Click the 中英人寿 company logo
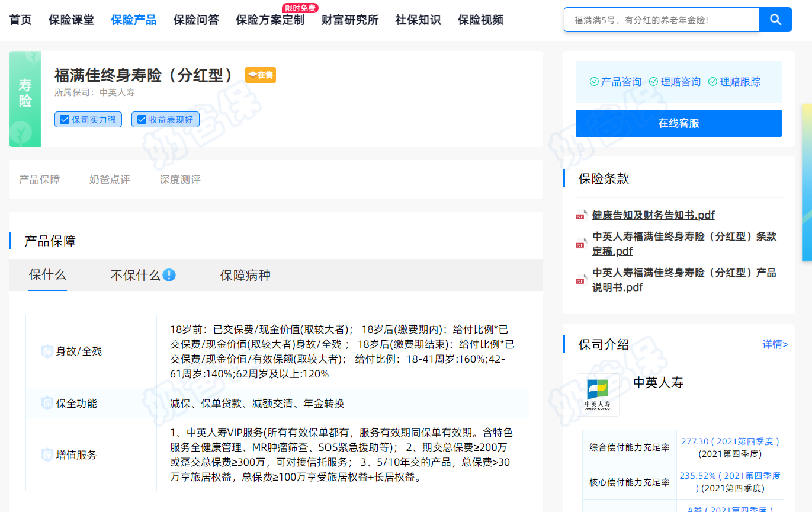Viewport: 812px width, 512px height. point(598,395)
